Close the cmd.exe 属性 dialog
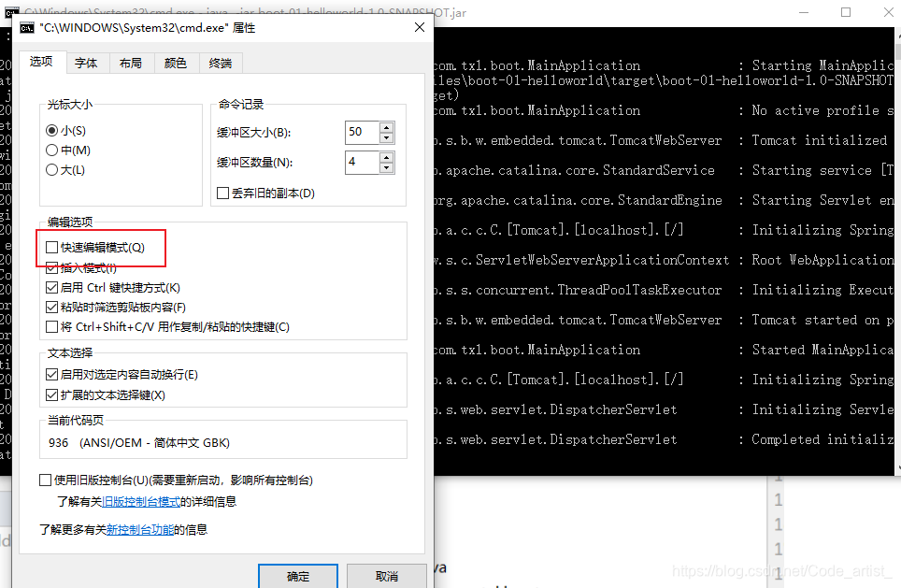This screenshot has width=901, height=588. 420,27
